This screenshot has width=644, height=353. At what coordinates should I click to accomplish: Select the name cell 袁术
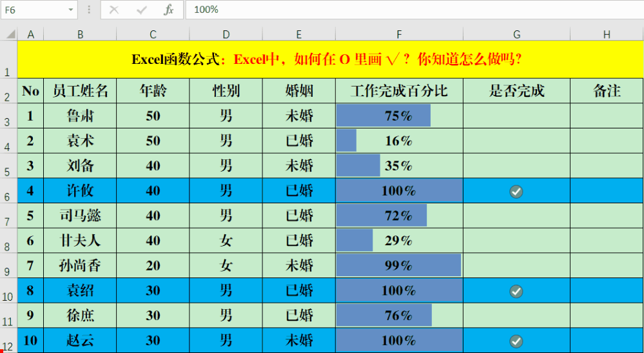pos(80,141)
